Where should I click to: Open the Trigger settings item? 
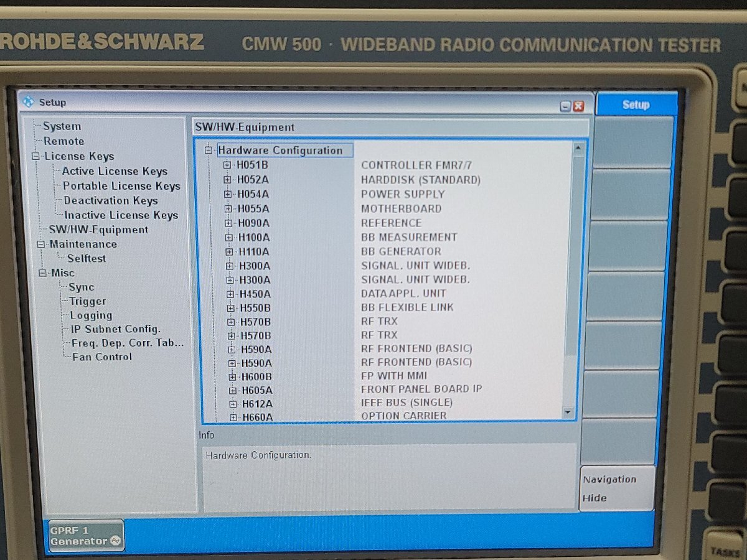tap(88, 301)
